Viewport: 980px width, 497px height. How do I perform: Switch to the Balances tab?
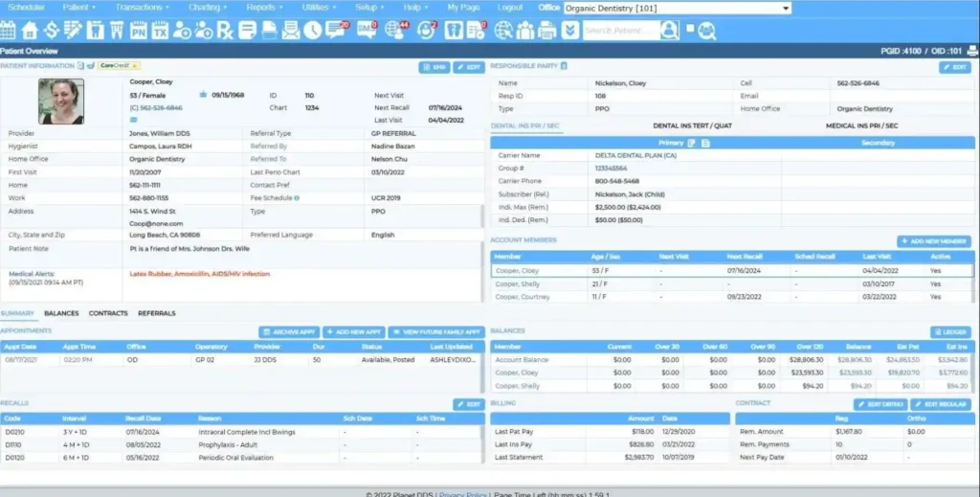(x=61, y=313)
